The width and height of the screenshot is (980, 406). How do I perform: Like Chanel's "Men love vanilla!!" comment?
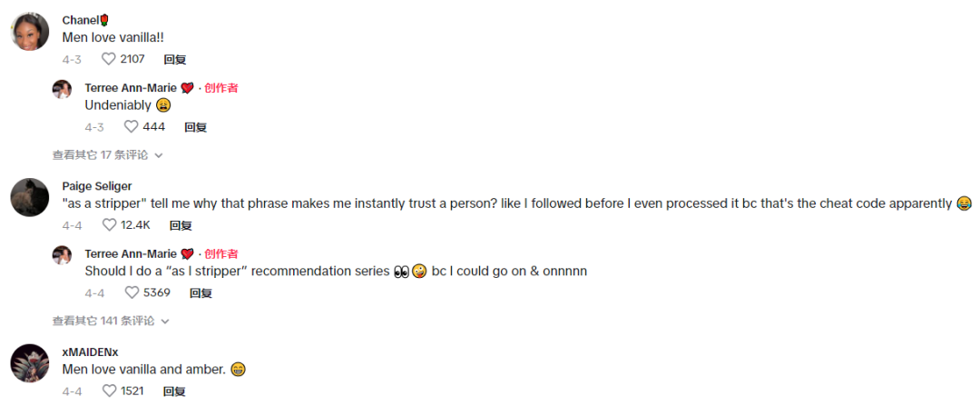(109, 59)
